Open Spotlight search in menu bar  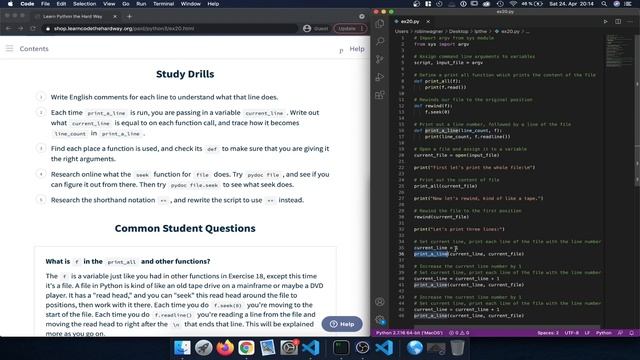pos(604,4)
